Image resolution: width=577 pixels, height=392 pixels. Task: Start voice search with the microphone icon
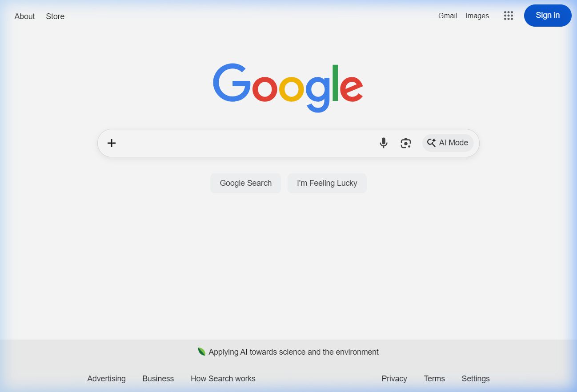[383, 143]
